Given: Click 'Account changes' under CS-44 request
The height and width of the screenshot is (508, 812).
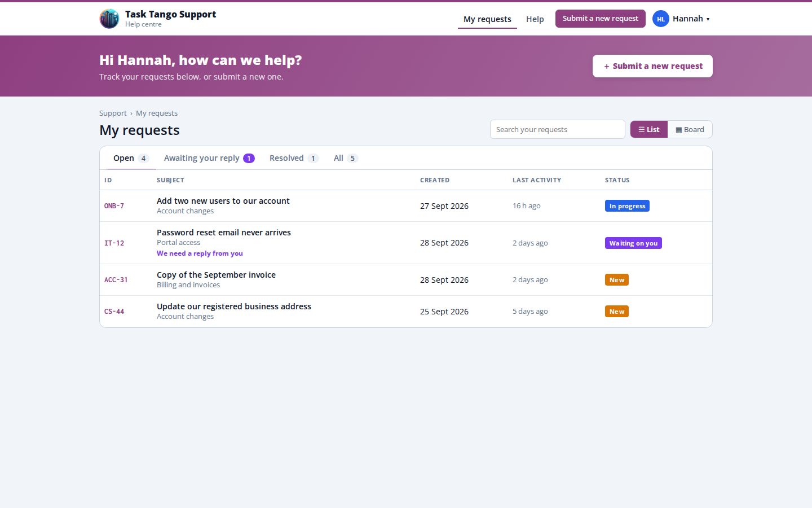Looking at the screenshot, I should (185, 317).
